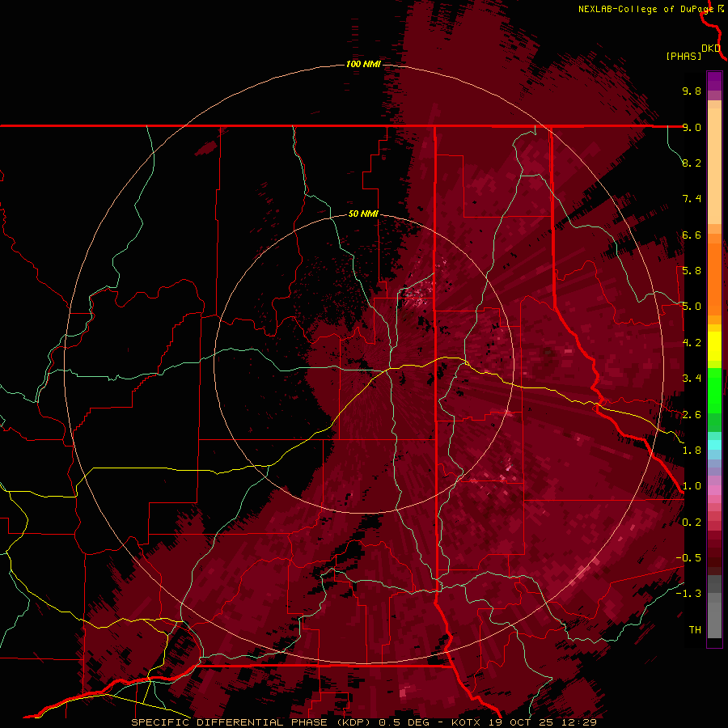Click the 5.0 scale value

tap(692, 307)
